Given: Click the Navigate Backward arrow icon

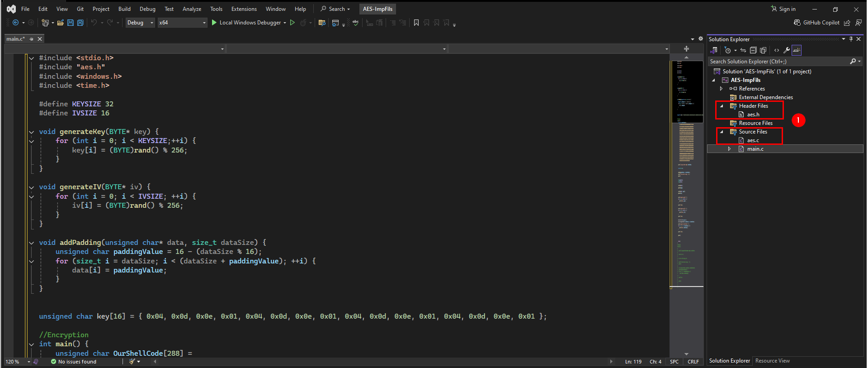Looking at the screenshot, I should [x=16, y=23].
